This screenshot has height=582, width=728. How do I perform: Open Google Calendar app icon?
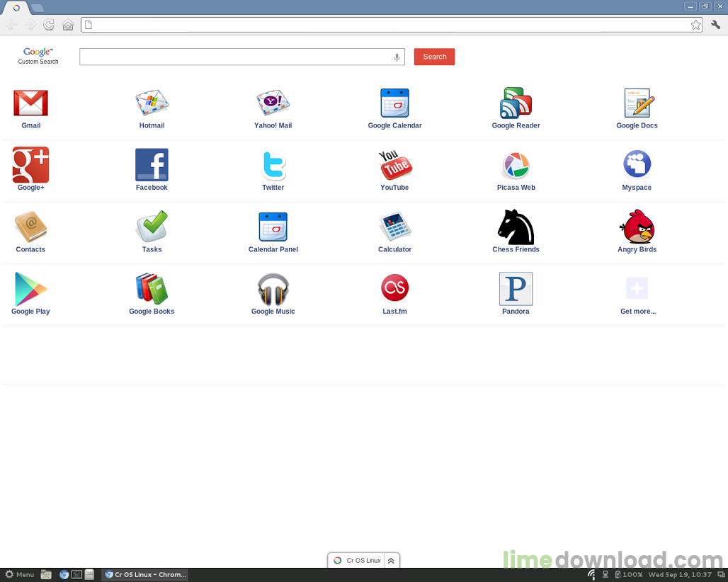pyautogui.click(x=394, y=103)
